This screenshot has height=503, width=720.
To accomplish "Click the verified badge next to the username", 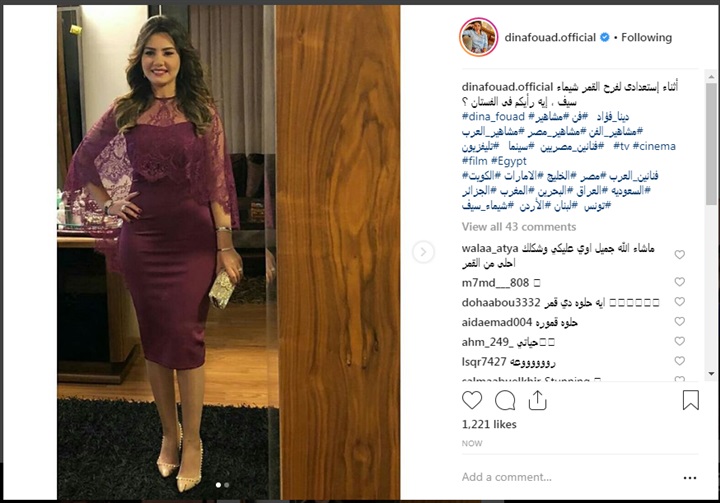I will click(x=605, y=37).
